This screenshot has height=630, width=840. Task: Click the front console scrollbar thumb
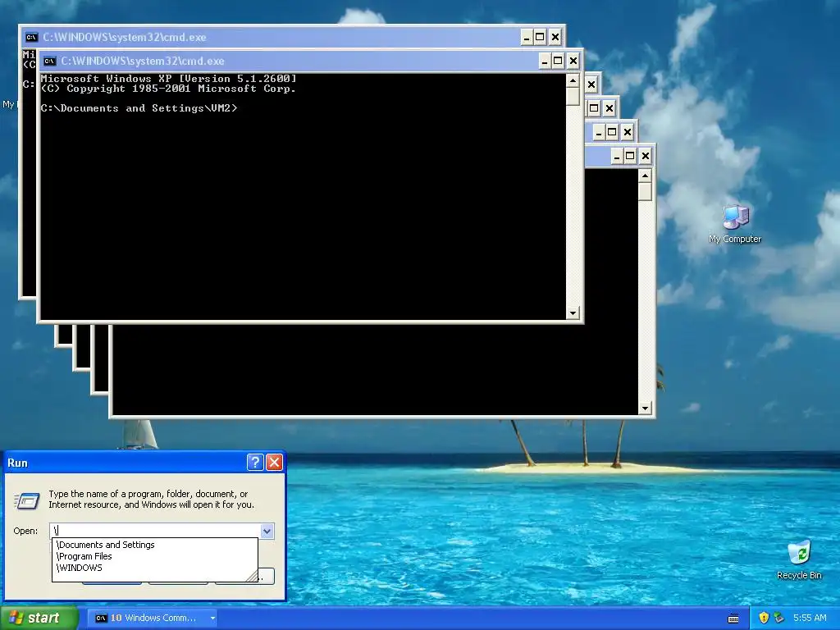(573, 97)
